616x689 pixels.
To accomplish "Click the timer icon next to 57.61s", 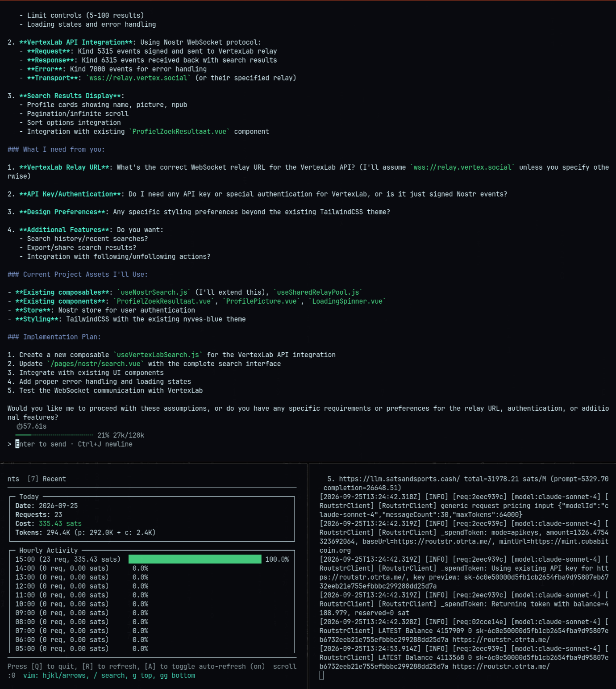I will tap(19, 426).
